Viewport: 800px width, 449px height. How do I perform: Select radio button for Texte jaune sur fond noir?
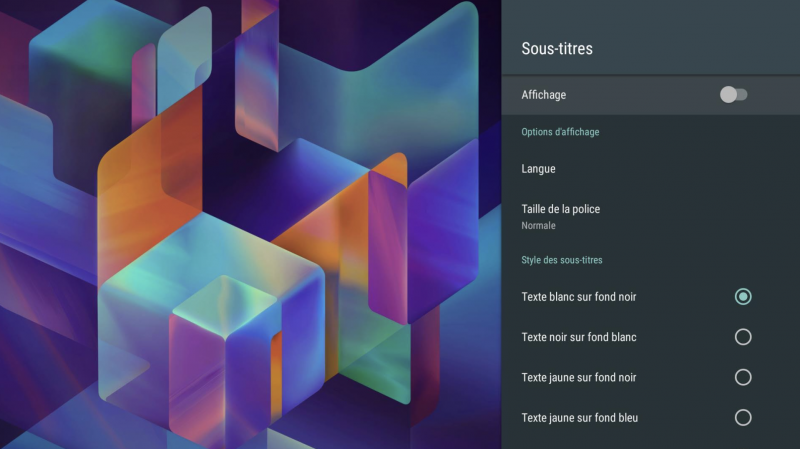(x=743, y=377)
